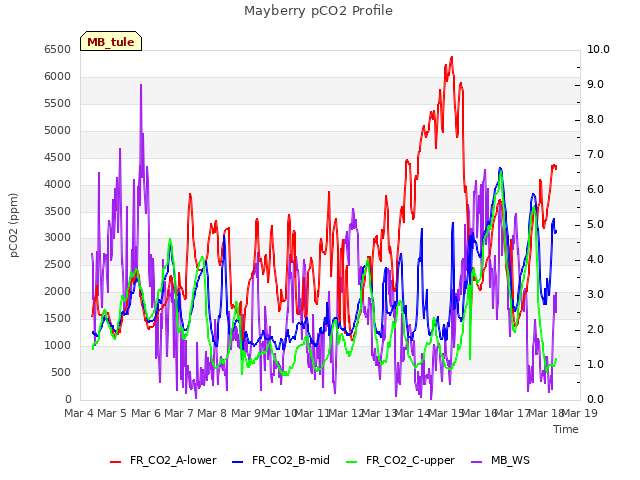The height and width of the screenshot is (480, 640).
Task: Click the Time axis label
Action: [566, 429]
